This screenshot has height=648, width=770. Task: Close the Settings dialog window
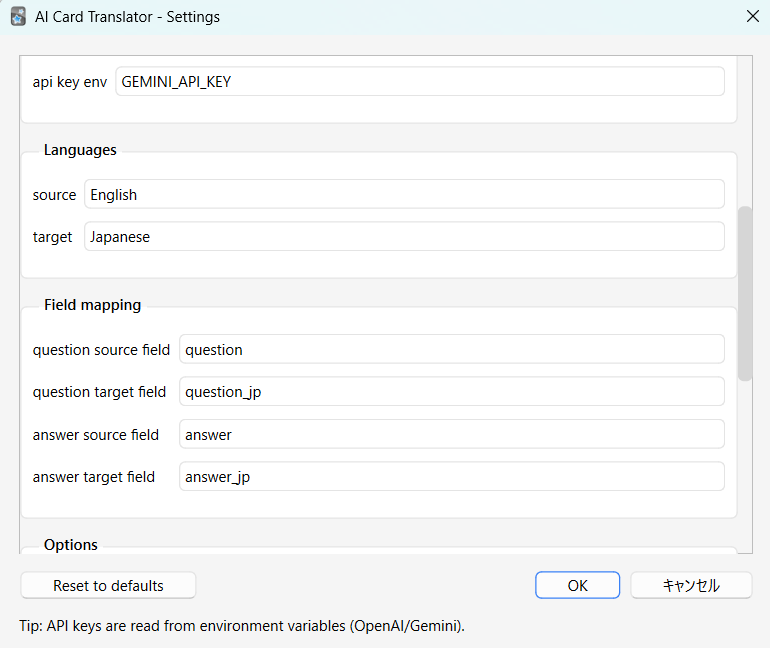[x=752, y=17]
